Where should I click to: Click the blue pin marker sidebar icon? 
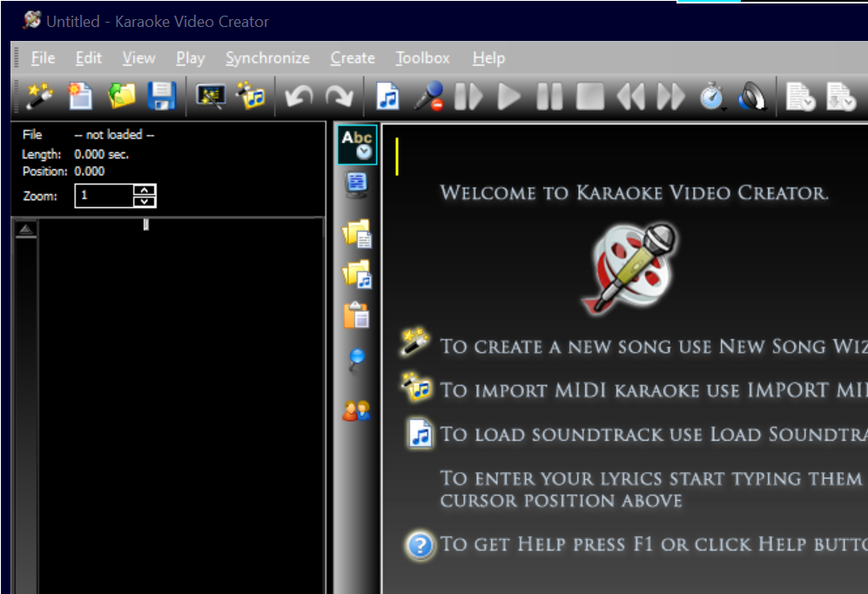[x=356, y=359]
